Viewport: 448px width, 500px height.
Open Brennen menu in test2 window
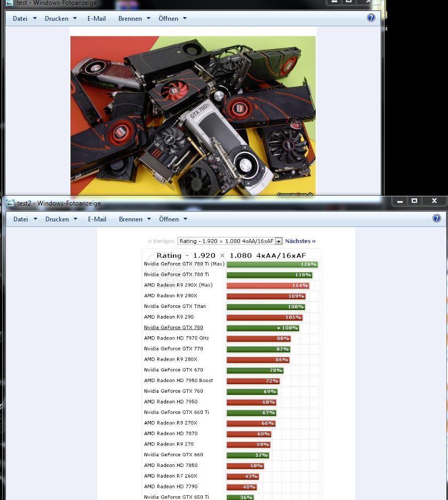coord(131,219)
